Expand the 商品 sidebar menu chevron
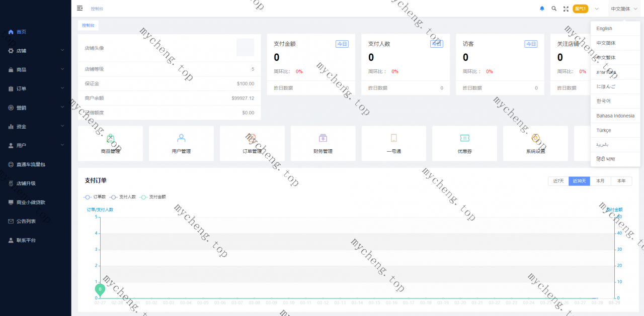The height and width of the screenshot is (316, 644). 62,69
